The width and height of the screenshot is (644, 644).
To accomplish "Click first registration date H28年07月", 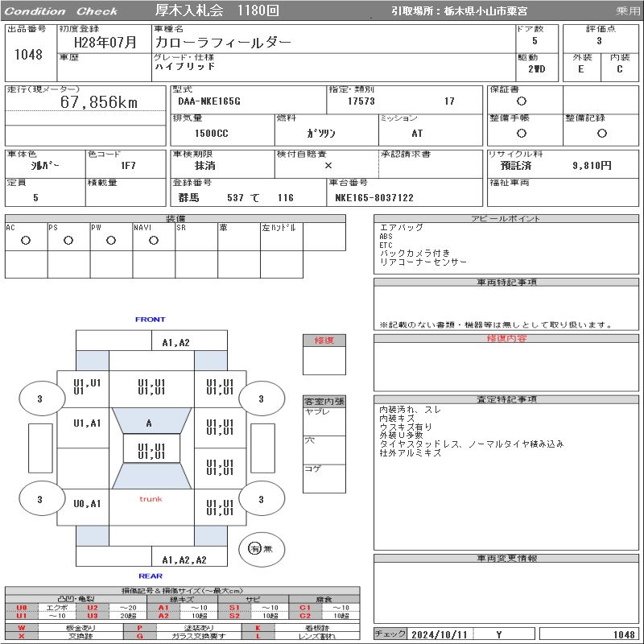I will 105,43.
